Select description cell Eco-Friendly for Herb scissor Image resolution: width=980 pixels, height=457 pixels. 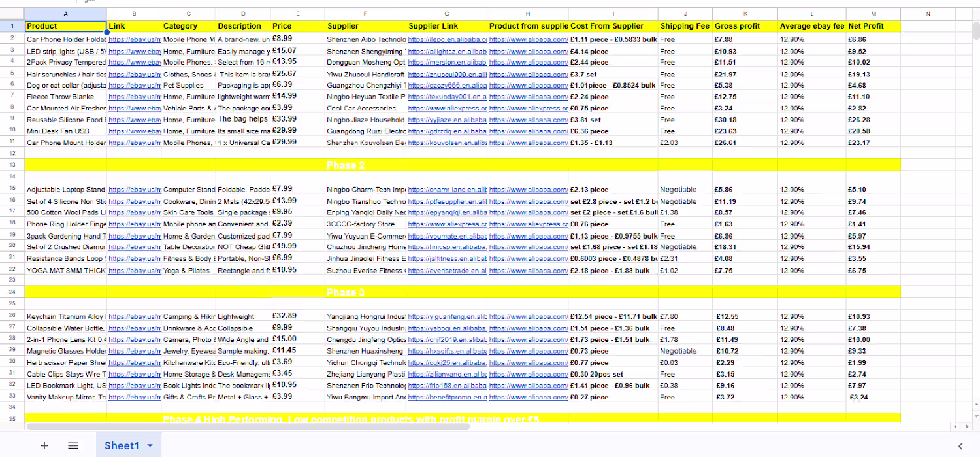(x=244, y=362)
